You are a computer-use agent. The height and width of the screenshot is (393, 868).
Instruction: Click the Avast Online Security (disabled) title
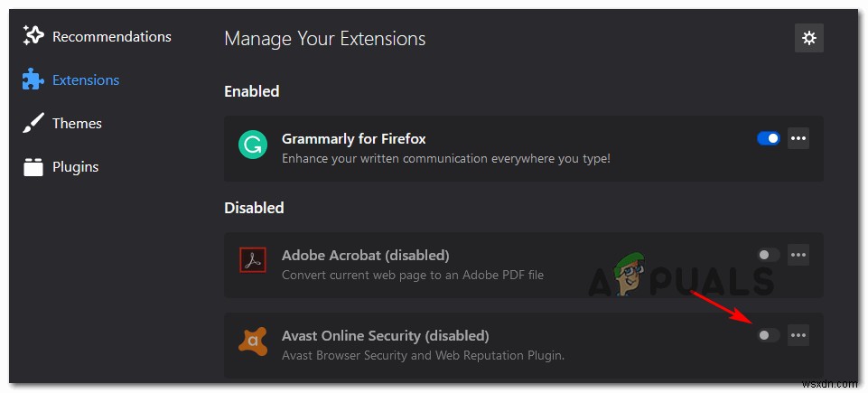click(x=385, y=336)
